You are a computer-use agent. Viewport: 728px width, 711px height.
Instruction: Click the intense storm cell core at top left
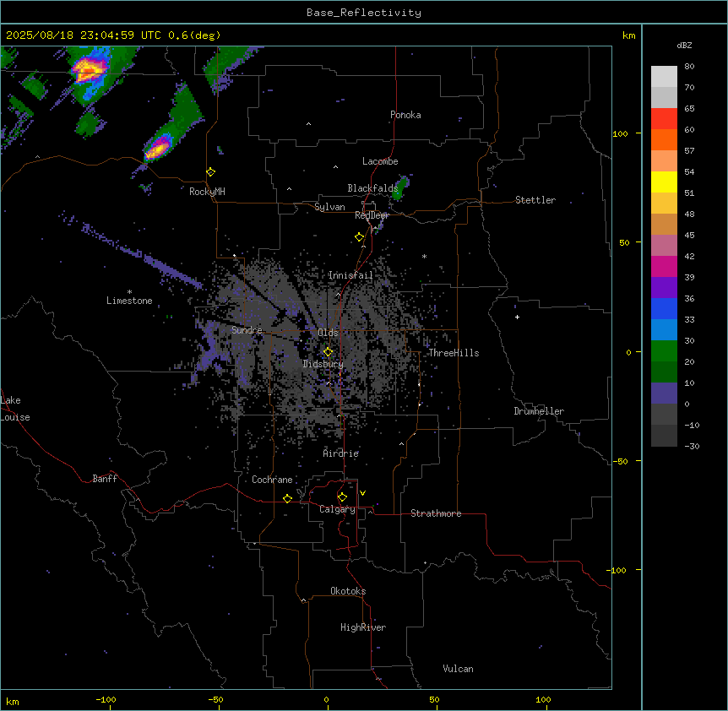point(88,71)
